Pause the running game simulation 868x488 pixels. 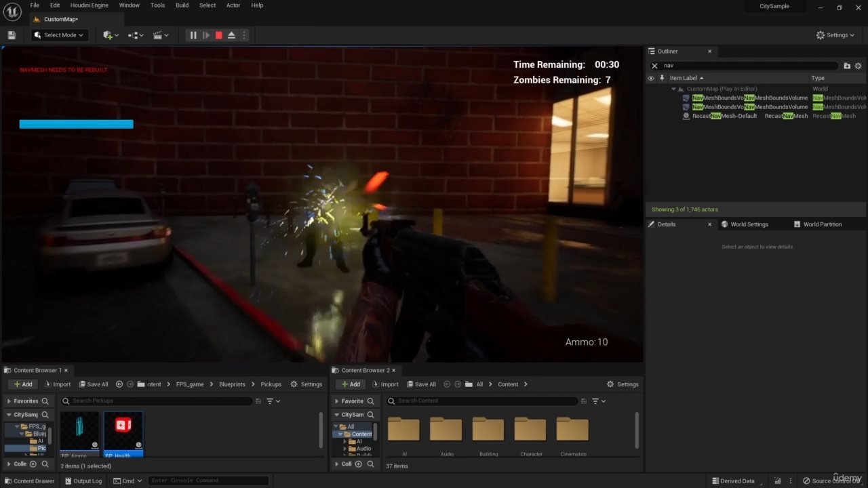coord(193,35)
